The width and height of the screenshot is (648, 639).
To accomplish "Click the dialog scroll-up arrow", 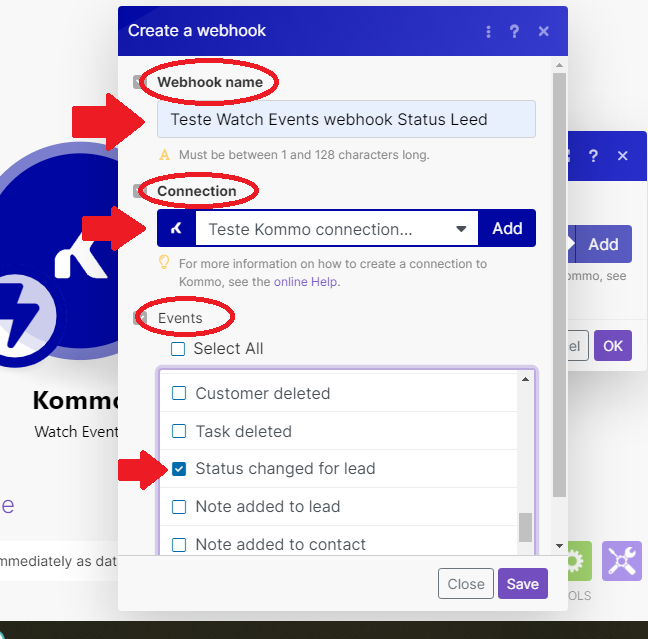I will (x=559, y=65).
